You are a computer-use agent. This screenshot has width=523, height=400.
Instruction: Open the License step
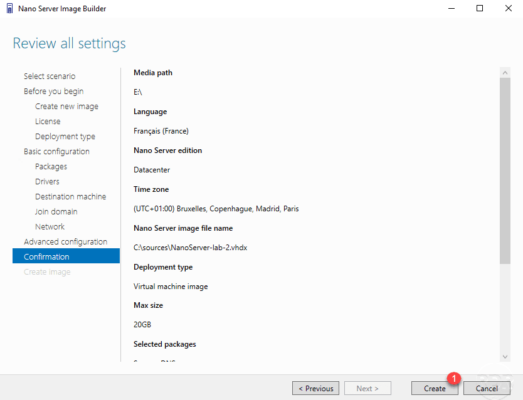pos(48,121)
